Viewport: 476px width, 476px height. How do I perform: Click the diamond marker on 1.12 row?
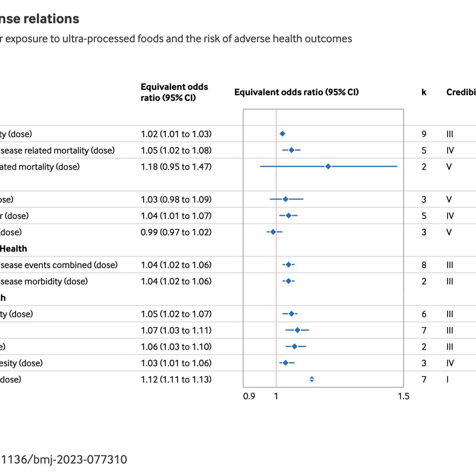(x=312, y=379)
